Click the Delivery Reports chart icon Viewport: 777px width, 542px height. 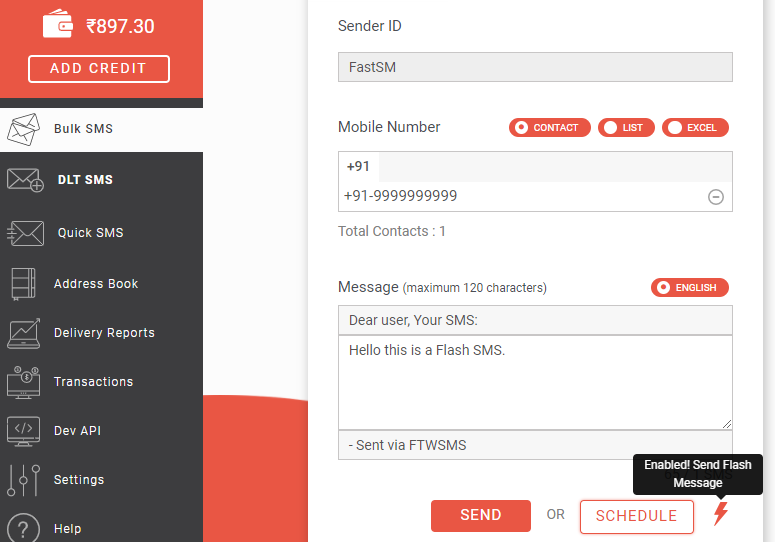[24, 333]
